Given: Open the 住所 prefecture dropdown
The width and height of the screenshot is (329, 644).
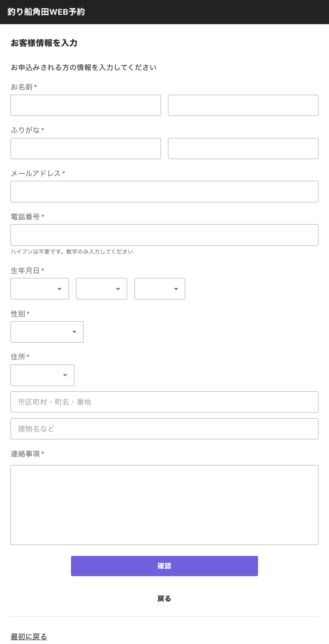Looking at the screenshot, I should [42, 375].
